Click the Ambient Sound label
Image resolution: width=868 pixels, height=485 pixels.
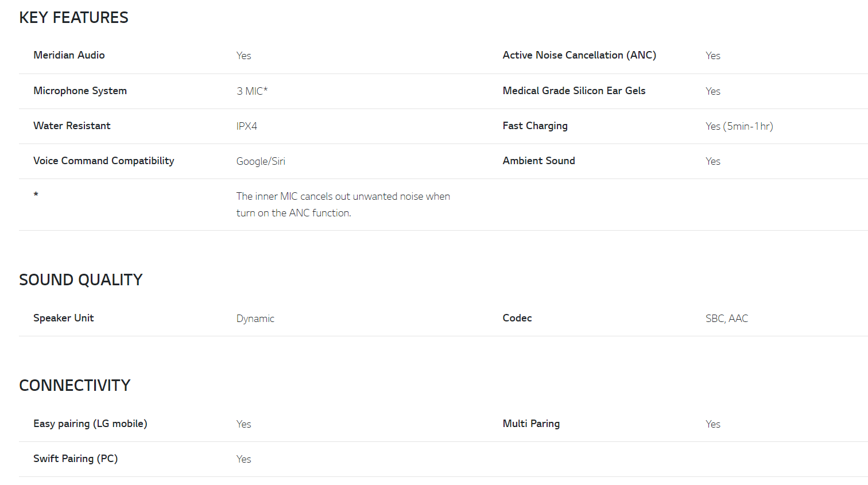(538, 161)
